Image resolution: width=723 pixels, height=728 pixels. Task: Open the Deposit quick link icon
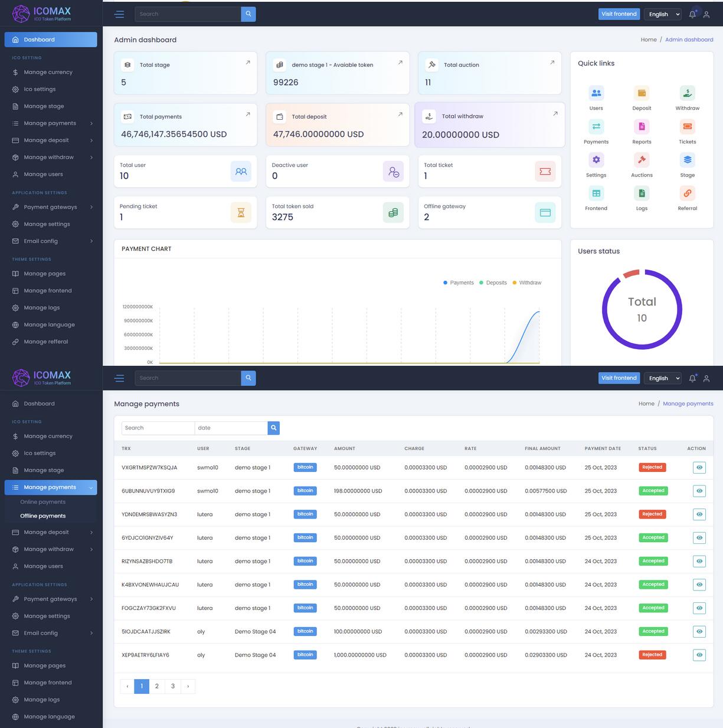tap(642, 93)
